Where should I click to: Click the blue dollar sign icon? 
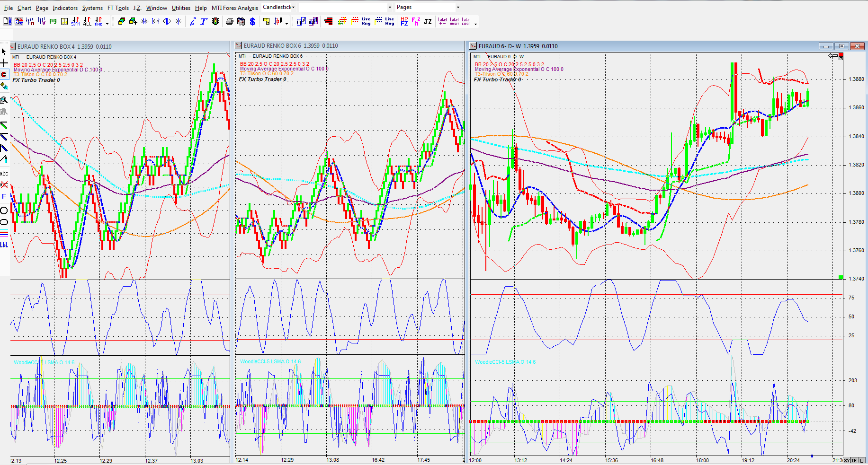(x=252, y=21)
